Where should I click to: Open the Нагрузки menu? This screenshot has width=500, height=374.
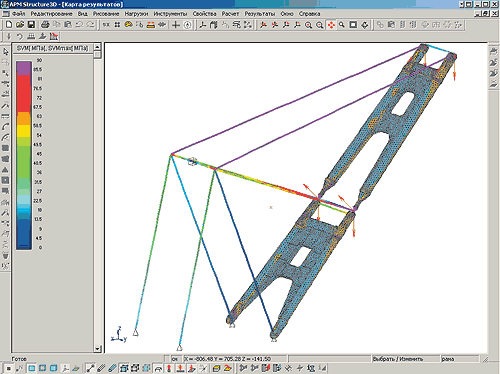tap(136, 14)
